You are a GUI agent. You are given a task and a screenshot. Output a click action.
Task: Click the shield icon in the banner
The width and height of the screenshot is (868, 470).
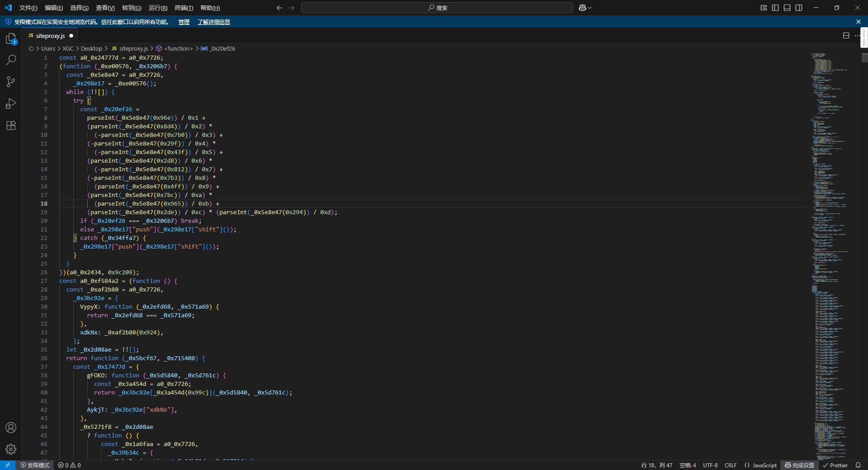click(x=8, y=22)
